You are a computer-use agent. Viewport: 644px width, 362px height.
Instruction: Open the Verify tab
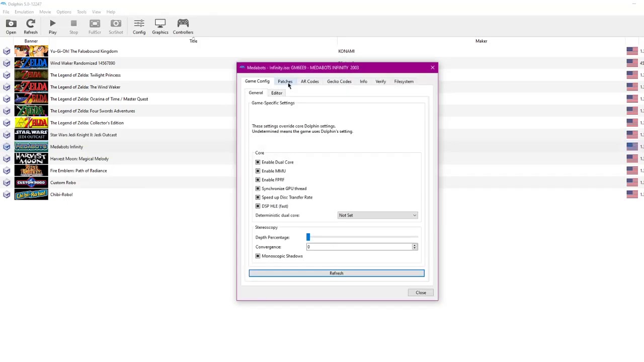point(380,81)
